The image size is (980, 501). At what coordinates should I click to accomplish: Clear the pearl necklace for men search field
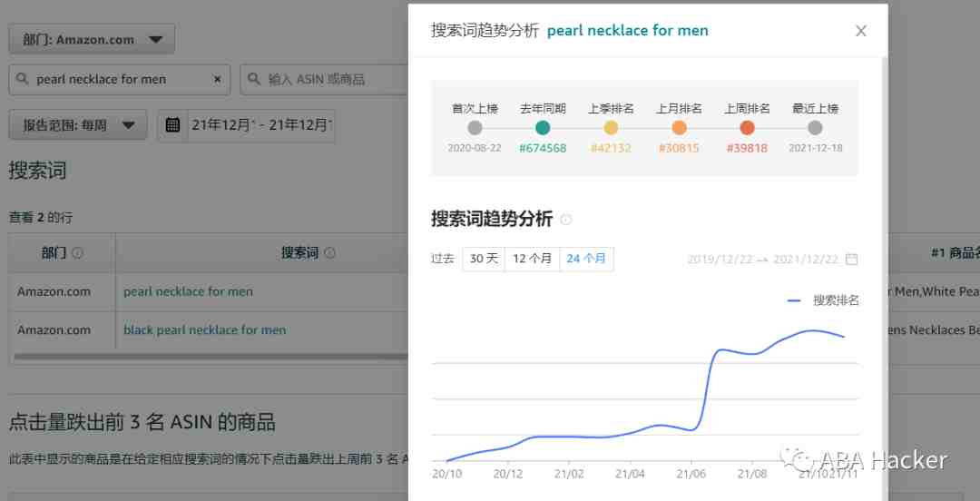pos(218,80)
